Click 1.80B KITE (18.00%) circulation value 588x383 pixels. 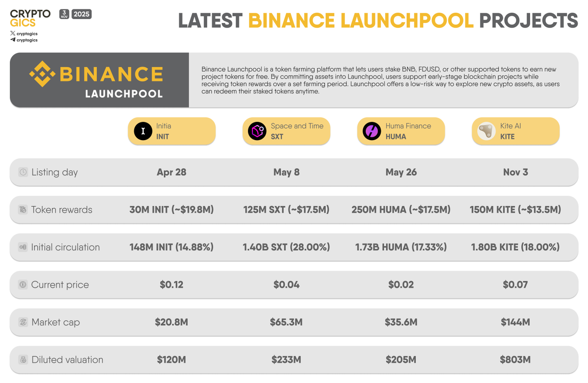515,247
